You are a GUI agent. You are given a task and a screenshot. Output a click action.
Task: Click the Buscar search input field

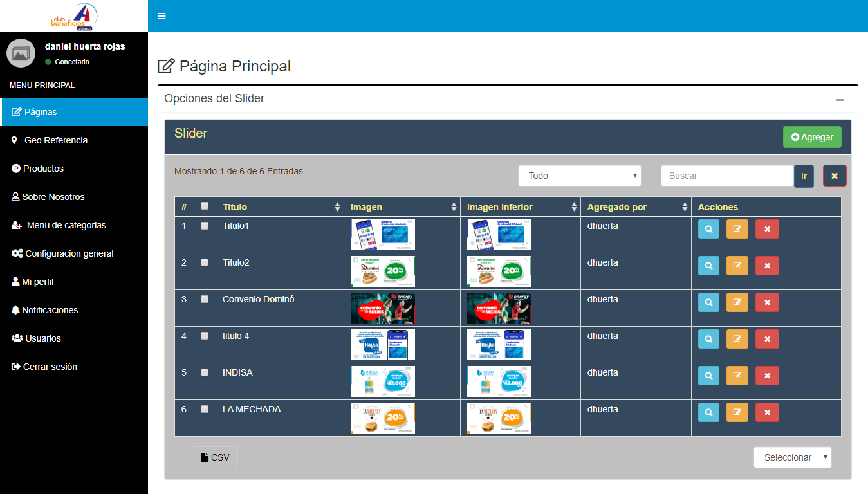(x=727, y=176)
